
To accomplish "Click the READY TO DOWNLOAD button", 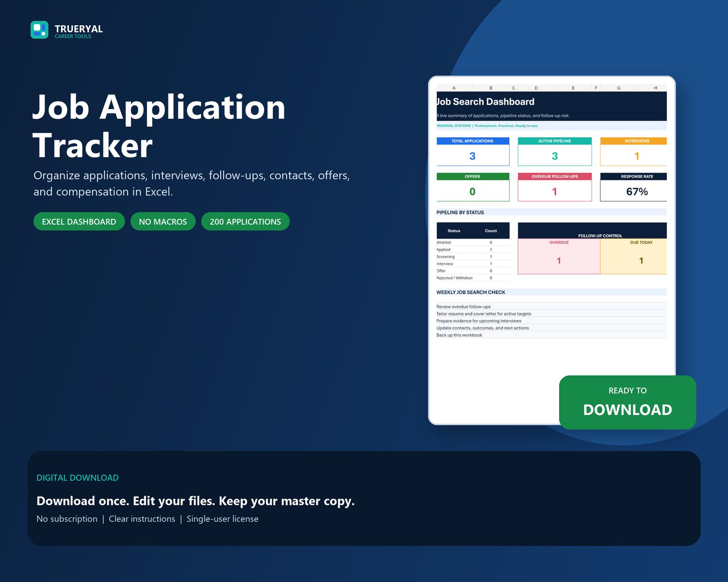I will 628,402.
